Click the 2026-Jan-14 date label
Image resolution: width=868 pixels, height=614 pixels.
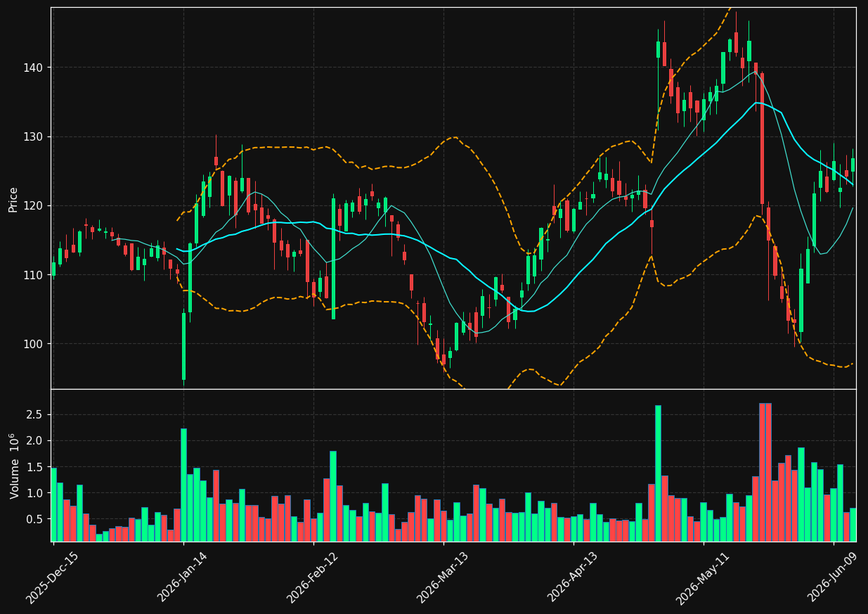(x=183, y=578)
